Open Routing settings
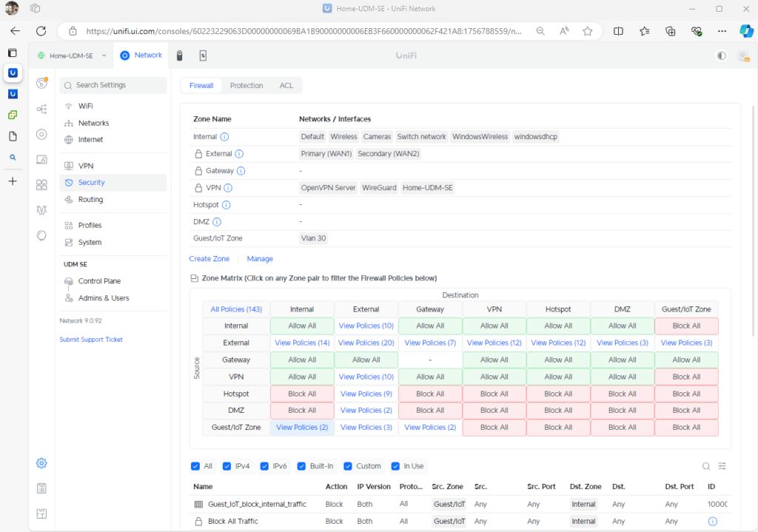 (113, 200)
